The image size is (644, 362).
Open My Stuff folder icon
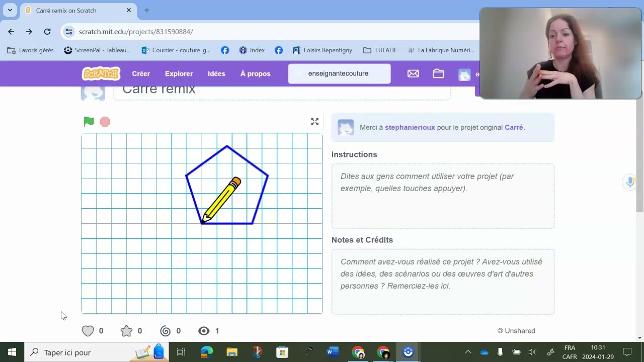tap(438, 73)
